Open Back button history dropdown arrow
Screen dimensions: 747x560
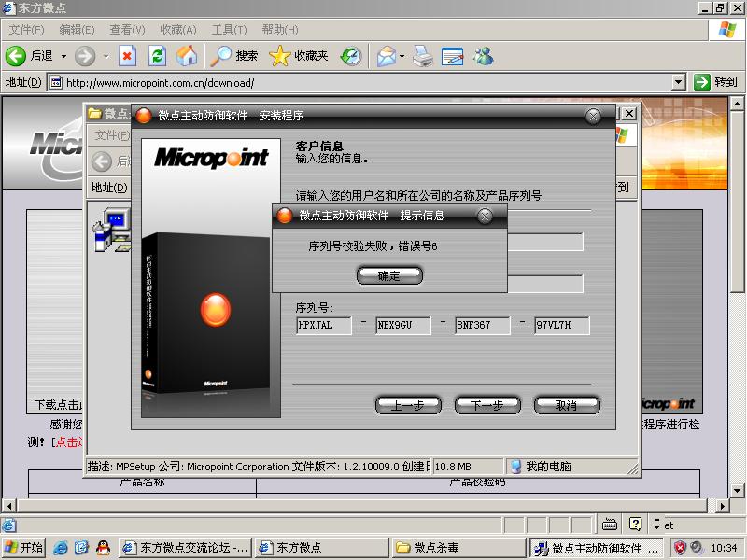(63, 56)
